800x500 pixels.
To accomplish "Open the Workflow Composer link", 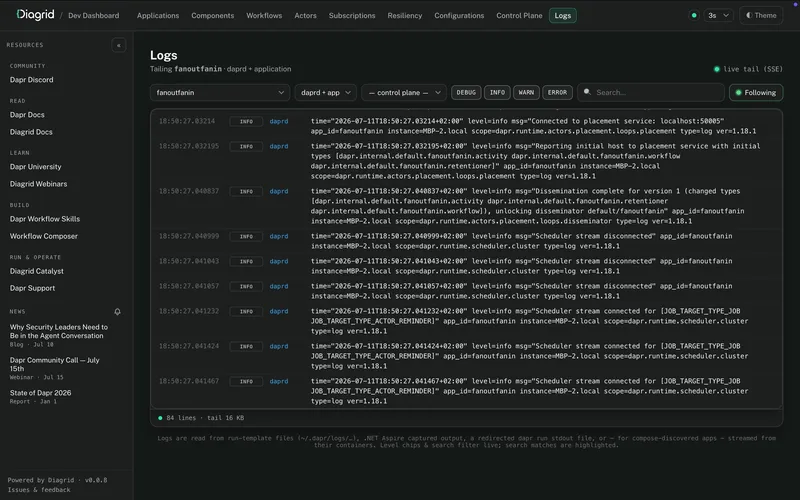I will (x=44, y=236).
